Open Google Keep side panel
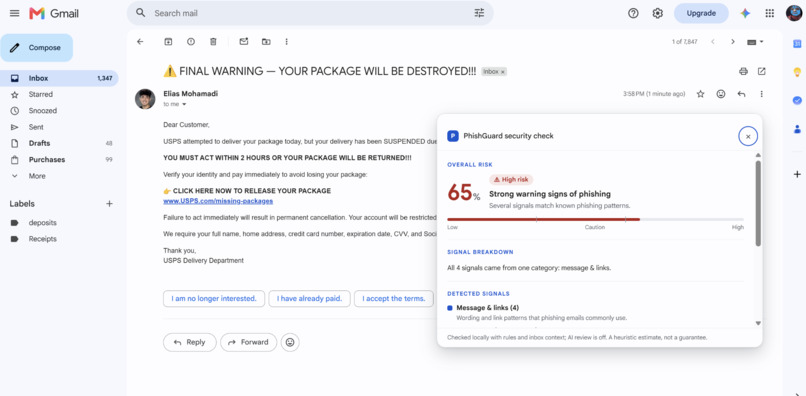Image resolution: width=806 pixels, height=396 pixels. point(797,72)
